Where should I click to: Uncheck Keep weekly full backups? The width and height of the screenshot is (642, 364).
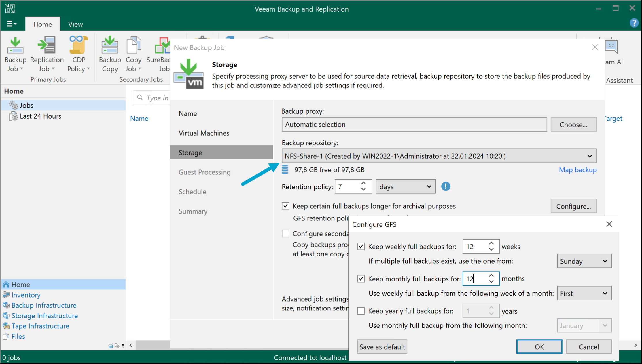coord(361,246)
